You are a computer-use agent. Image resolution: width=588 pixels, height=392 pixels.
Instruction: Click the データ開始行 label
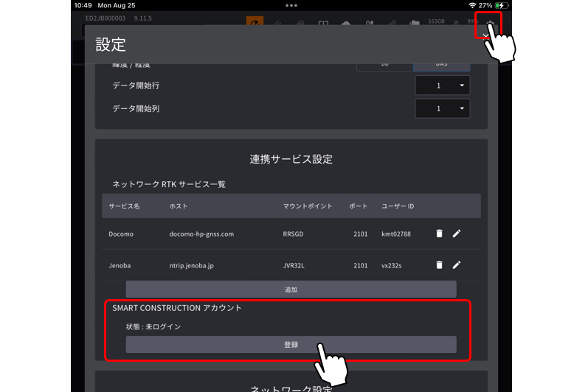tap(136, 85)
